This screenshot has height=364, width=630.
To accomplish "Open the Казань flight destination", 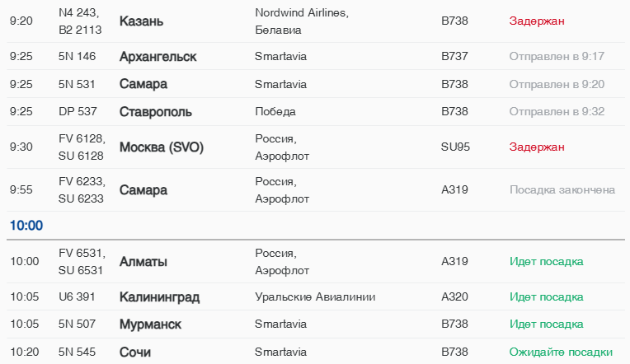I will (x=141, y=21).
